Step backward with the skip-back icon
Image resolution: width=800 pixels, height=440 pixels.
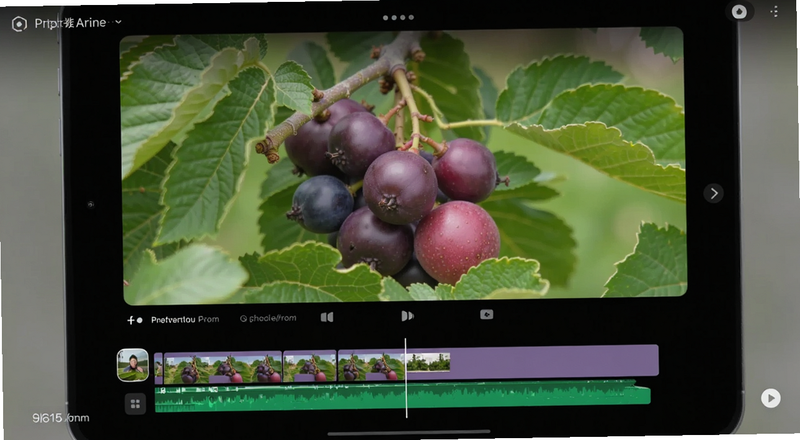point(327,317)
